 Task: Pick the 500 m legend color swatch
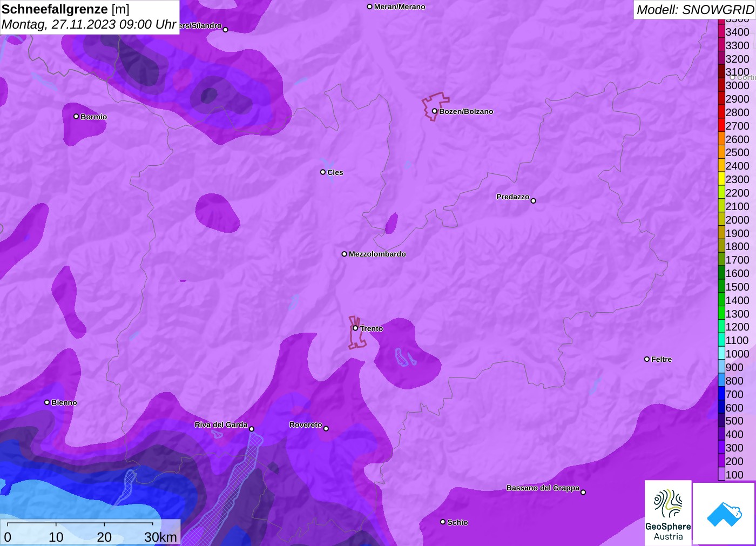(721, 421)
